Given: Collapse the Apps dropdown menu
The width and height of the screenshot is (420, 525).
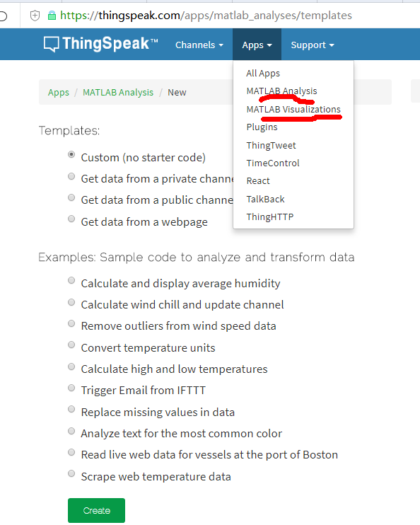Looking at the screenshot, I should click(x=257, y=45).
